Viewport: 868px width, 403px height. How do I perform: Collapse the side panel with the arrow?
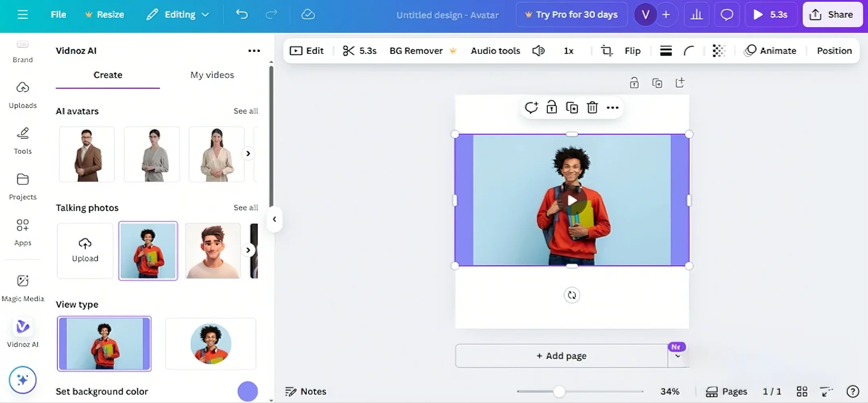coord(275,219)
